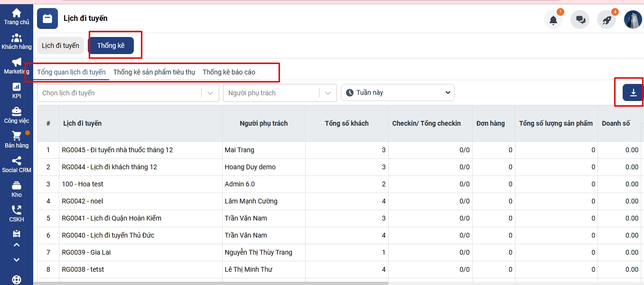Screen dimensions: 644x285
Task: Switch to Thống kê sản phẩm tiêu thụ tab
Action: (x=154, y=72)
